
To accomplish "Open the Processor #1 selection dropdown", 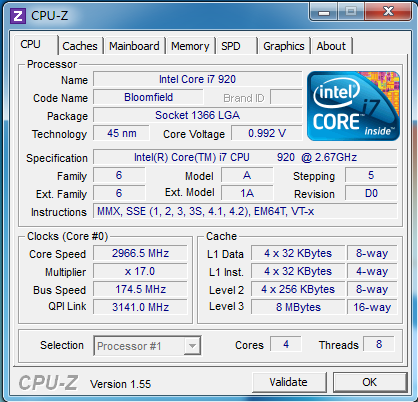I will tap(147, 346).
